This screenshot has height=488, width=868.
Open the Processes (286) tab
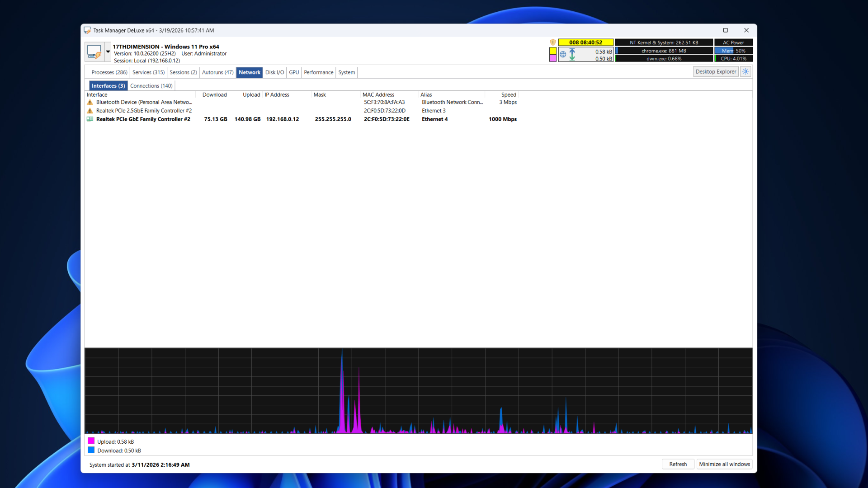(109, 72)
